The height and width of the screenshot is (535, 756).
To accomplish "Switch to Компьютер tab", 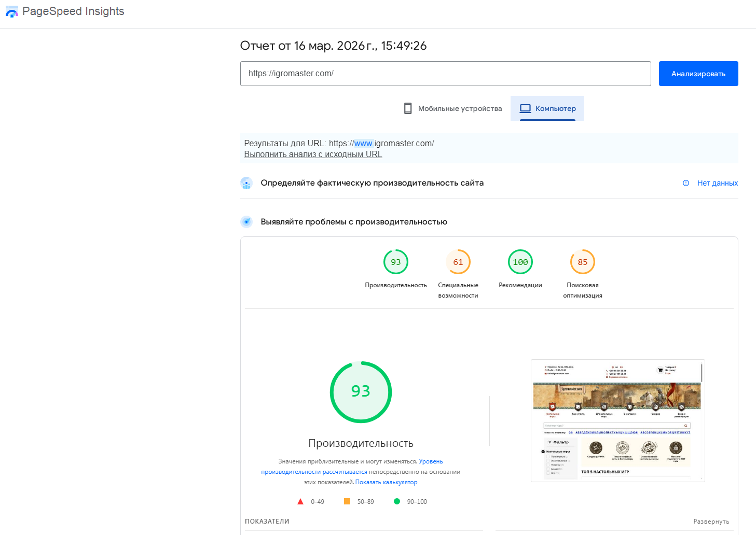I will point(547,108).
